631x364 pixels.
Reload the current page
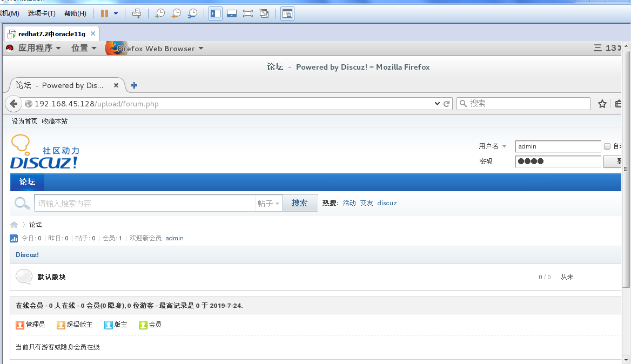[447, 104]
